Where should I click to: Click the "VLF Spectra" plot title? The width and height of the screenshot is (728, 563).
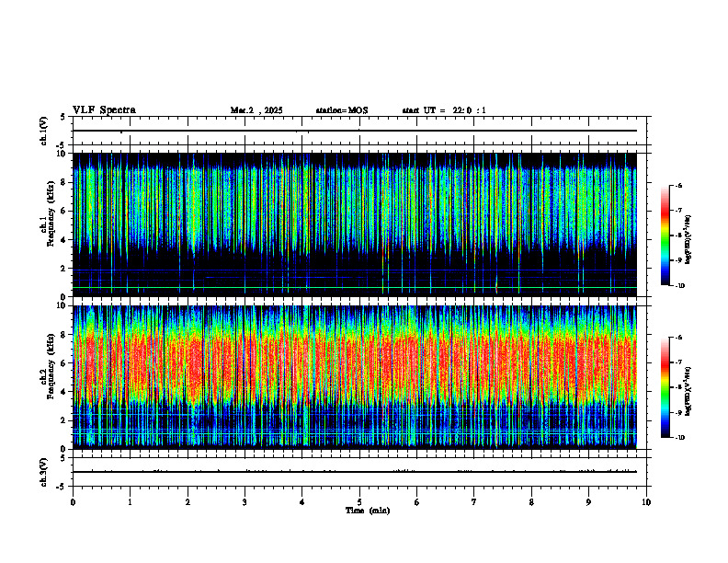[x=104, y=110]
